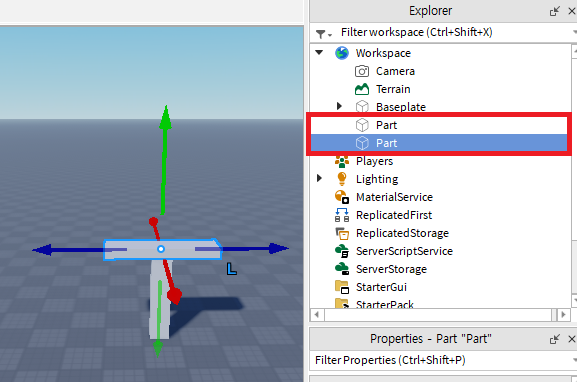577x382 pixels.
Task: Select ReplicatedStorage in the Explorer tree
Action: [402, 233]
